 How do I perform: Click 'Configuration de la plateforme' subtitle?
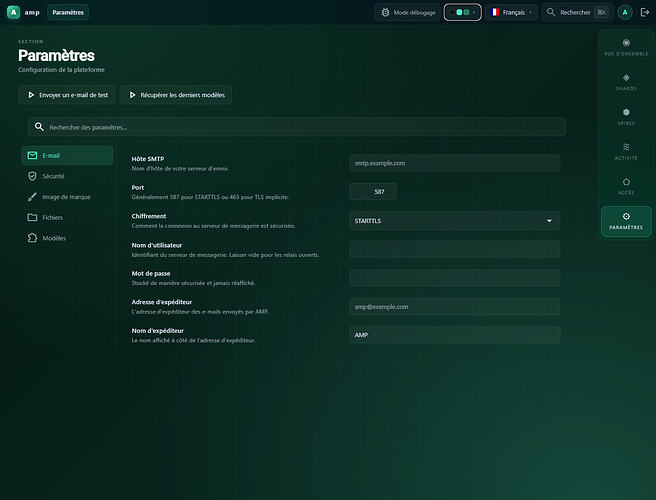61,69
